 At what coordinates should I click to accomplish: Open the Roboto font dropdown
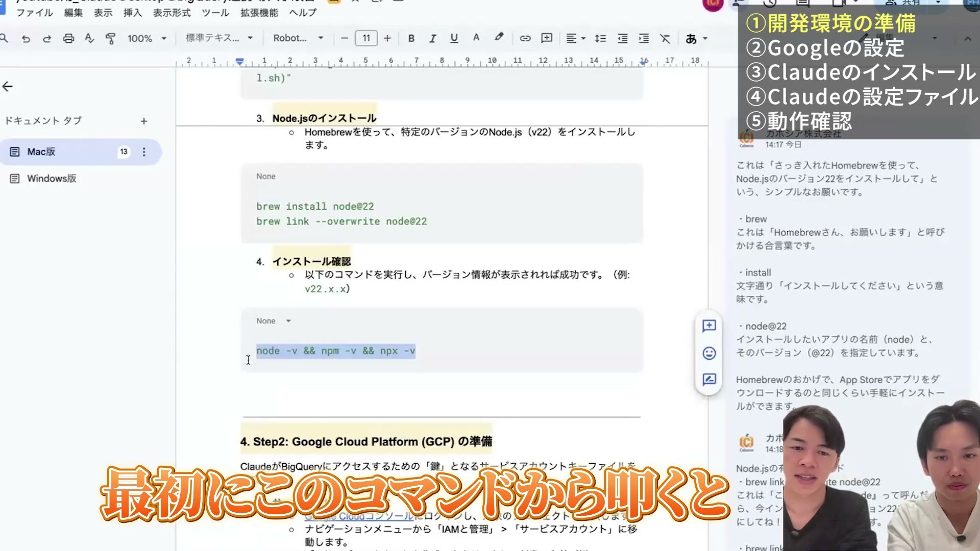click(298, 38)
